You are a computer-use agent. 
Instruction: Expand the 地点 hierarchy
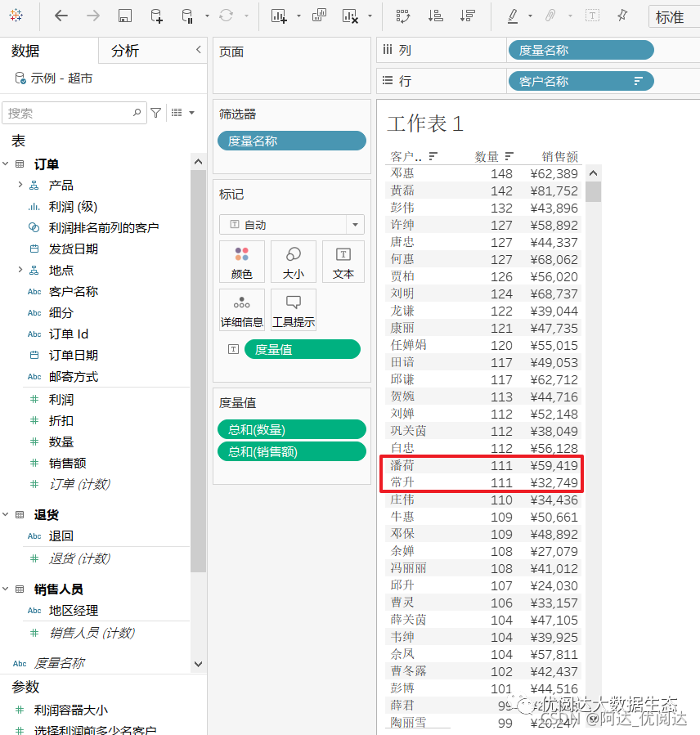(x=20, y=270)
